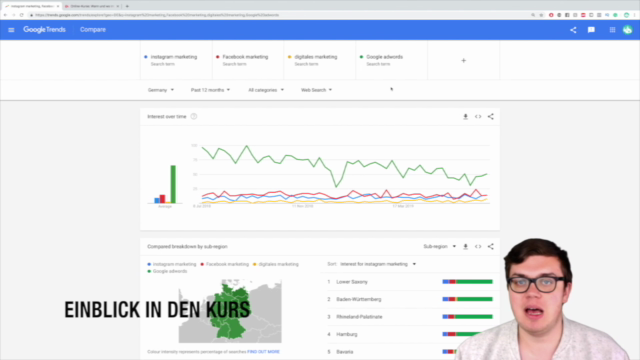Click Google adwords map legend entry
The width and height of the screenshot is (640, 360).
click(167, 271)
